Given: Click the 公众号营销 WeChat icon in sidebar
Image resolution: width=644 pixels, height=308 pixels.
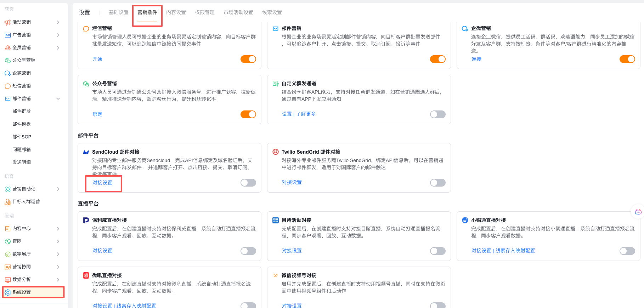Looking at the screenshot, I should (7, 61).
